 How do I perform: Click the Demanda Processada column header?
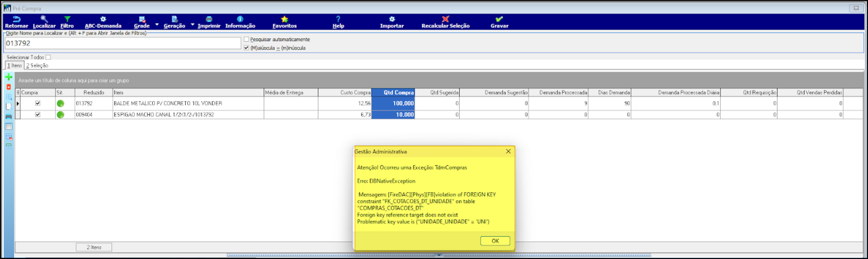pyautogui.click(x=558, y=92)
